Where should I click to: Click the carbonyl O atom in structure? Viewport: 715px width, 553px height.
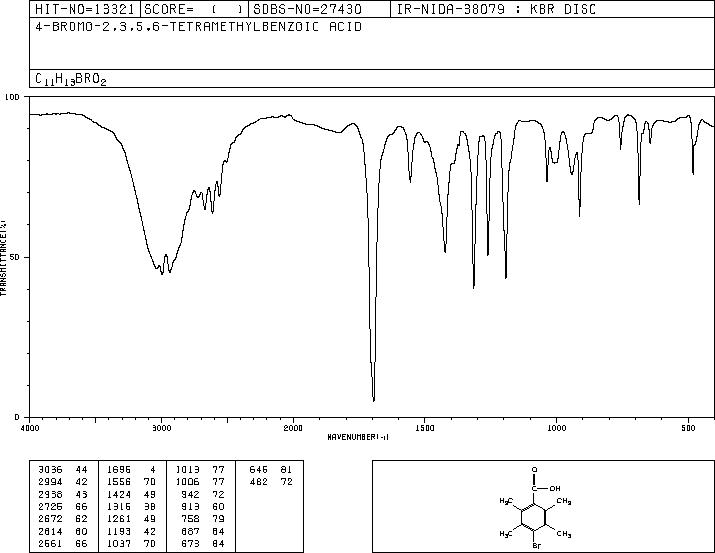[534, 470]
